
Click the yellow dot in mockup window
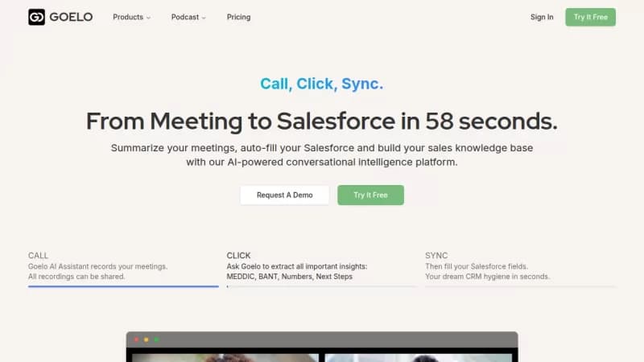pyautogui.click(x=147, y=339)
